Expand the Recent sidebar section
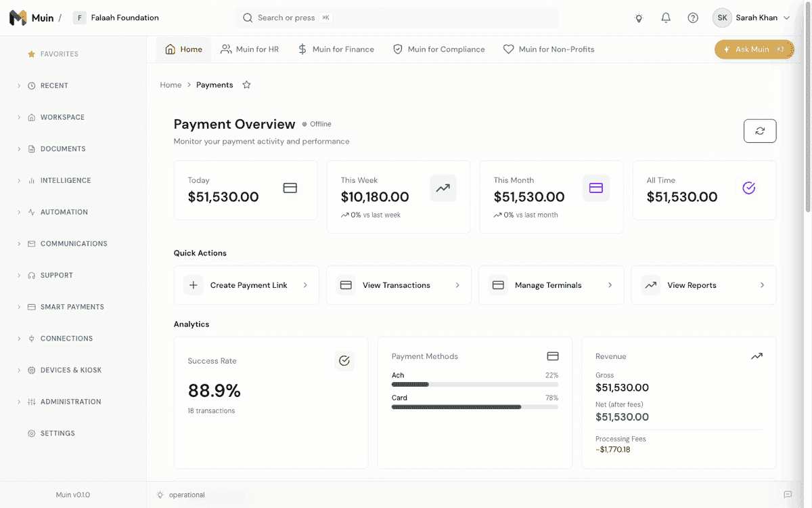Screen dimensions: 812x508 pyautogui.click(x=19, y=86)
